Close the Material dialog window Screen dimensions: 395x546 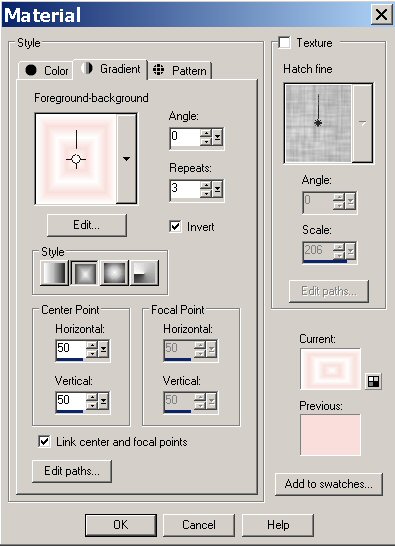[381, 15]
